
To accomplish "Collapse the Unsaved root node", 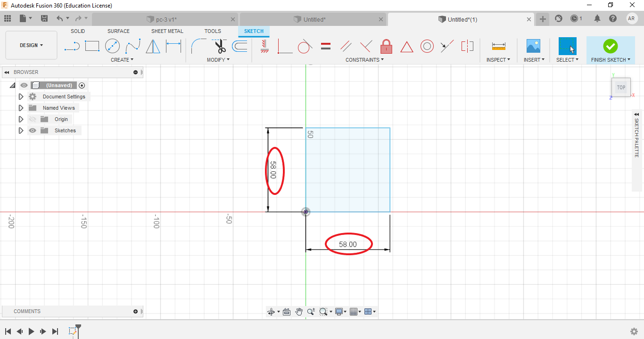I will click(x=12, y=85).
